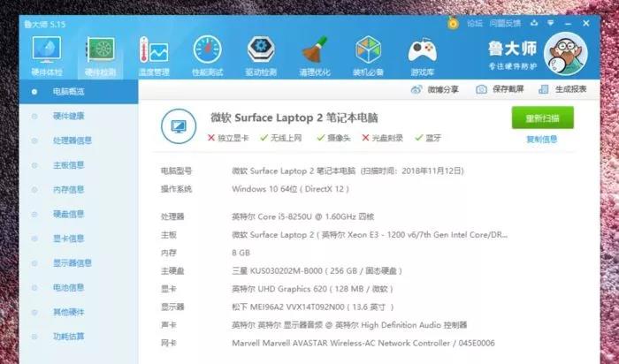Open 问题反馈 feedback link
Image resolution: width=619 pixels, height=364 pixels.
505,23
